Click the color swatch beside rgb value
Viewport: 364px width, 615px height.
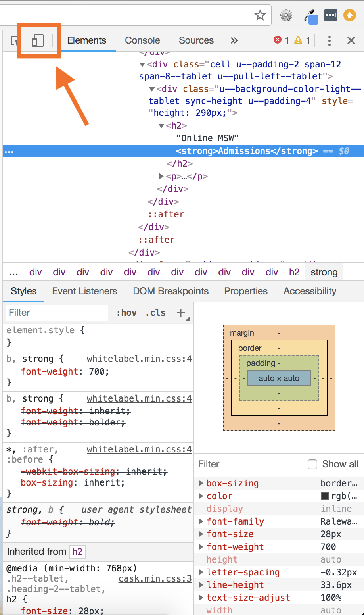325,496
